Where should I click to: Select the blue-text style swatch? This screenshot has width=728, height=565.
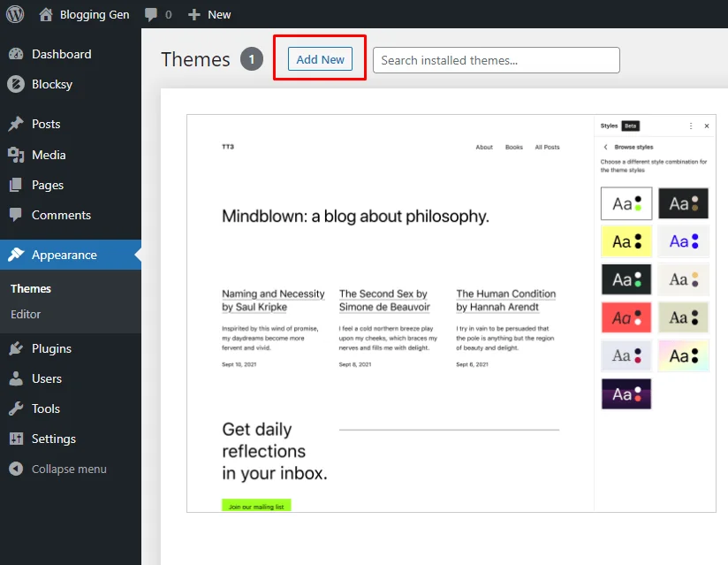[684, 241]
